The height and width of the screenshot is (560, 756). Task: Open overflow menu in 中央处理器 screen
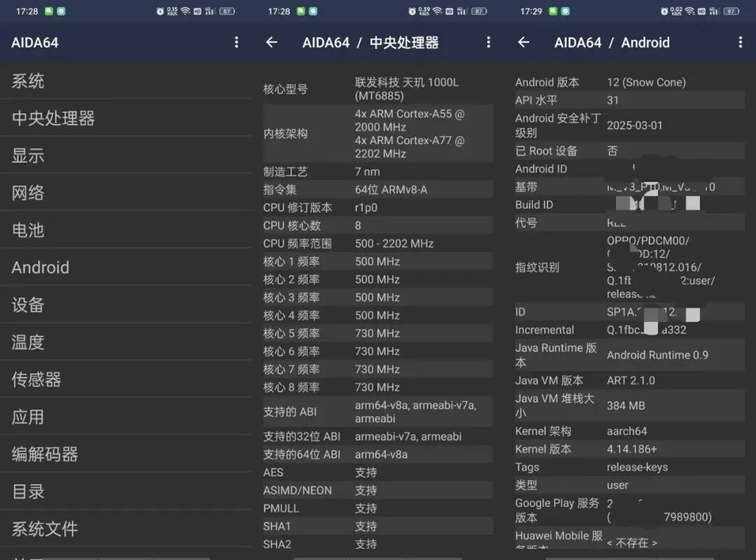[x=489, y=43]
